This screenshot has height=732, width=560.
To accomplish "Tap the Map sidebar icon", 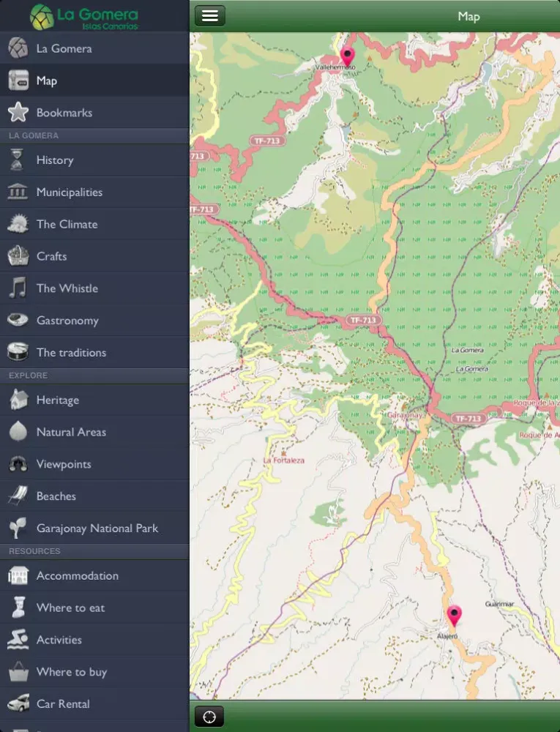I will (18, 81).
